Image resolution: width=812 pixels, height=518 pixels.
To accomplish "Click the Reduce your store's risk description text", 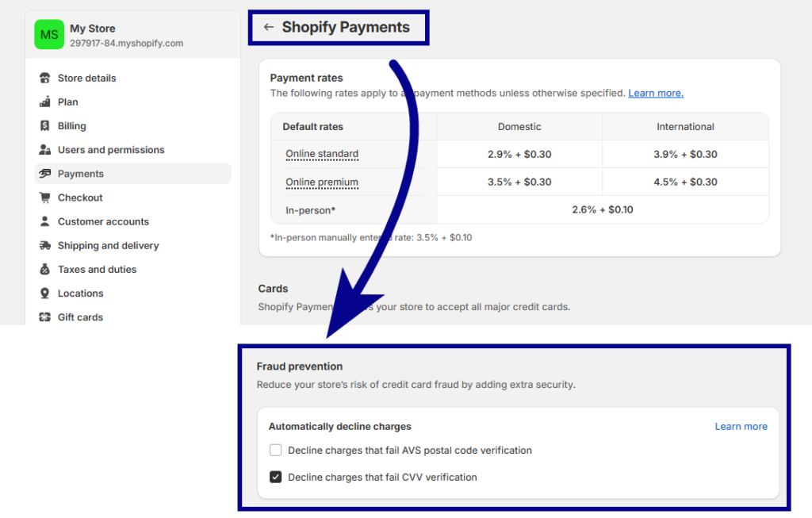I will (416, 385).
